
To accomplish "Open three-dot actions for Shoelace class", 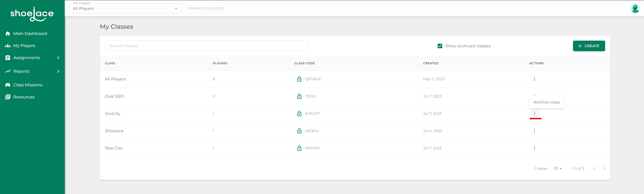I will pos(534,131).
